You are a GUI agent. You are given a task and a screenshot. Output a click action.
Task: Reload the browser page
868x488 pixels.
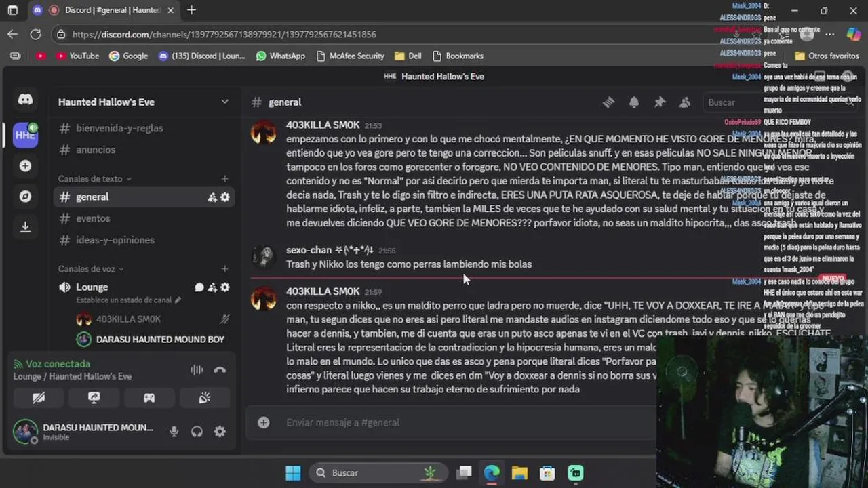tap(36, 34)
